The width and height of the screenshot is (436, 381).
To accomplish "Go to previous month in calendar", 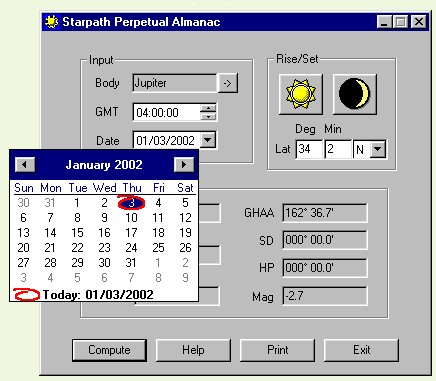I will click(25, 165).
